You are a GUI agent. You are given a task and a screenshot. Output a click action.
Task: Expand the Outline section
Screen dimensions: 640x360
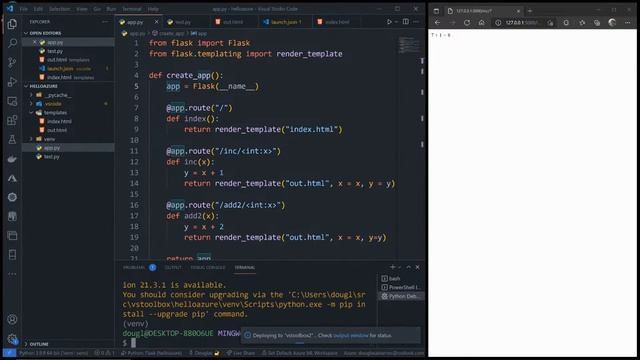pyautogui.click(x=26, y=344)
